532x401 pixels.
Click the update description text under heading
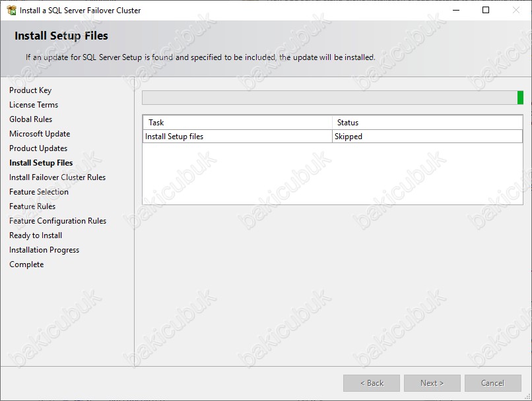tap(201, 57)
